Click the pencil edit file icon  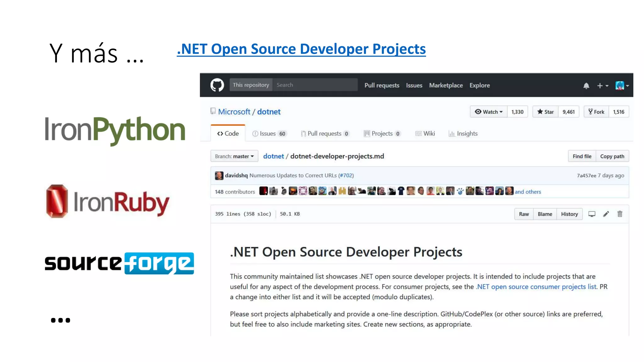click(x=606, y=214)
